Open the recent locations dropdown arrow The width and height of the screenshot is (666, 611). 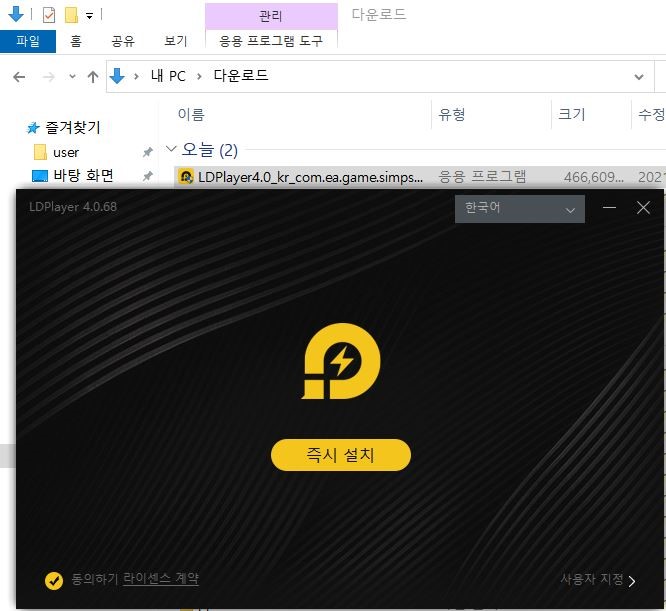coord(73,77)
